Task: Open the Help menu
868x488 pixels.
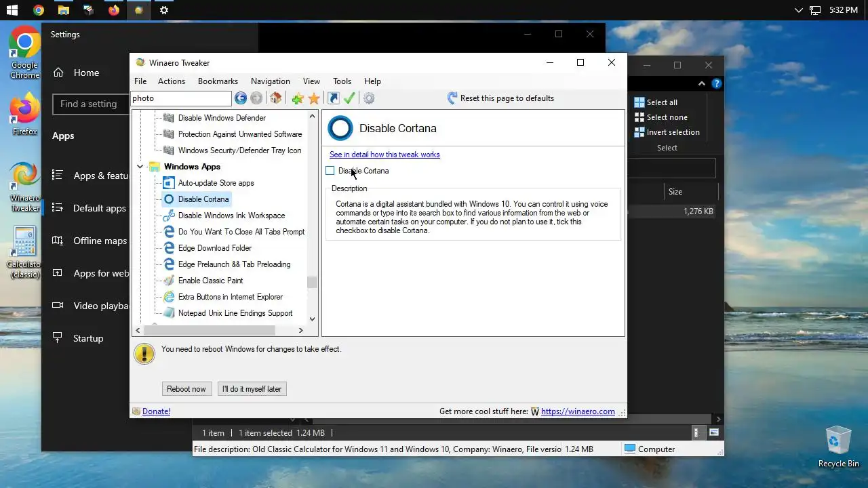Action: (372, 81)
